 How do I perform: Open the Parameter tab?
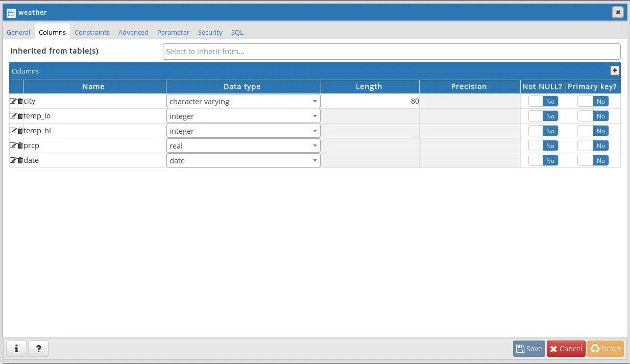(x=173, y=32)
